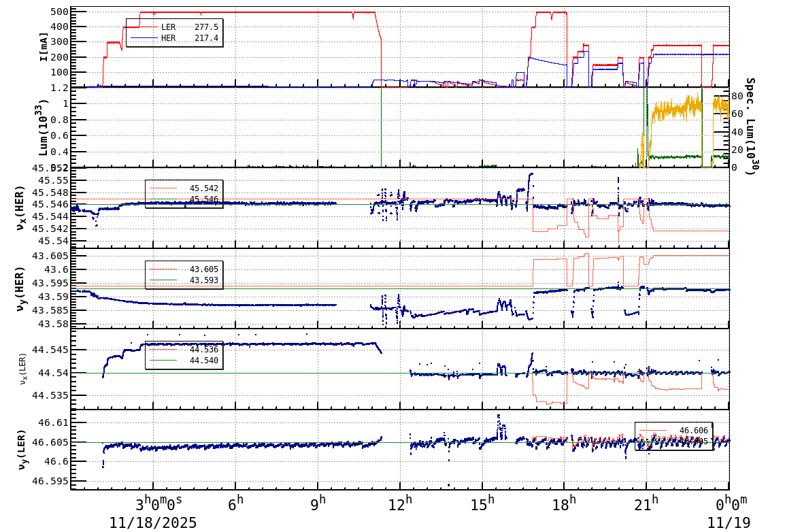Screen dimensions: 785x532
Task: Click legend value 45.542 in νx(HER) panel
Action: coord(204,188)
